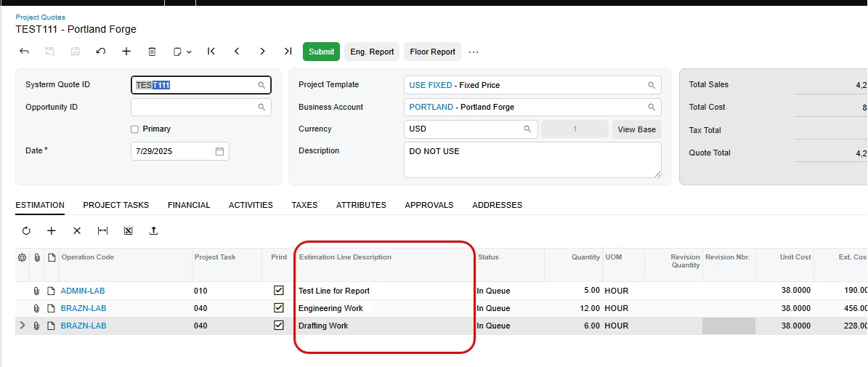Image resolution: width=868 pixels, height=367 pixels.
Task: Open the clipboard copy-paste menu
Action: [x=182, y=52]
